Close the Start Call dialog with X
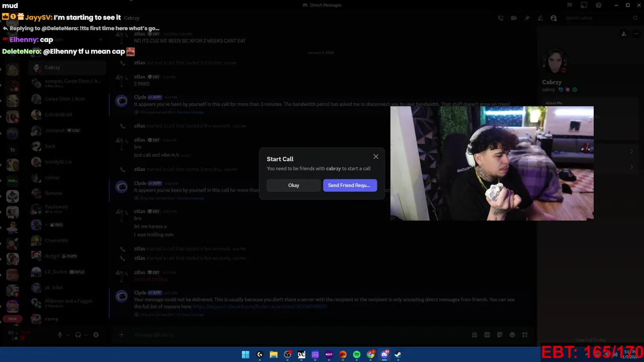Screen dimensions: 644x362 (x=375, y=157)
